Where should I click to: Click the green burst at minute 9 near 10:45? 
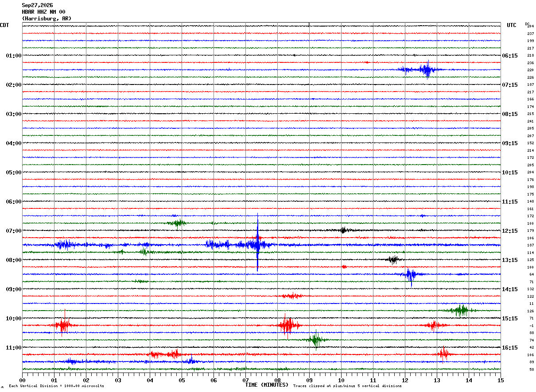(x=316, y=340)
